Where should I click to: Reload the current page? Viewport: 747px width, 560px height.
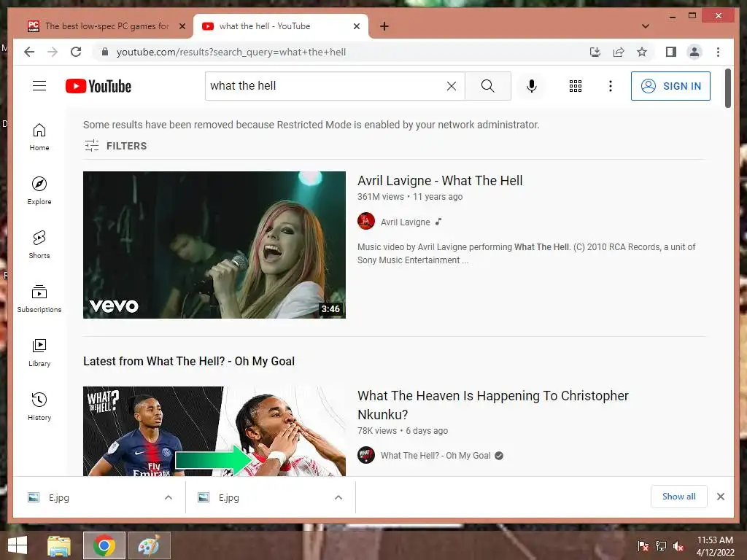click(x=76, y=52)
